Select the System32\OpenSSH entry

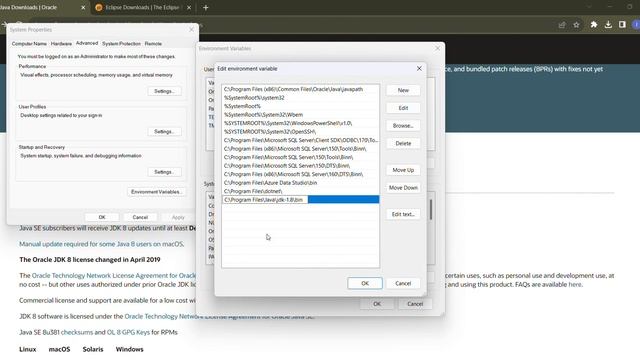coord(300,131)
